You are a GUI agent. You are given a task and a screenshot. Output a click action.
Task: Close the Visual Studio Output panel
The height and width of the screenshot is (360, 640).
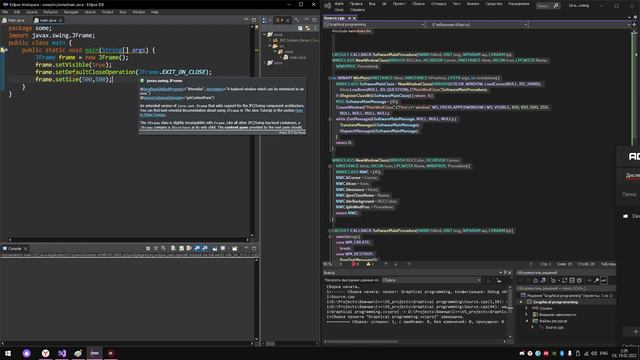tap(509, 272)
